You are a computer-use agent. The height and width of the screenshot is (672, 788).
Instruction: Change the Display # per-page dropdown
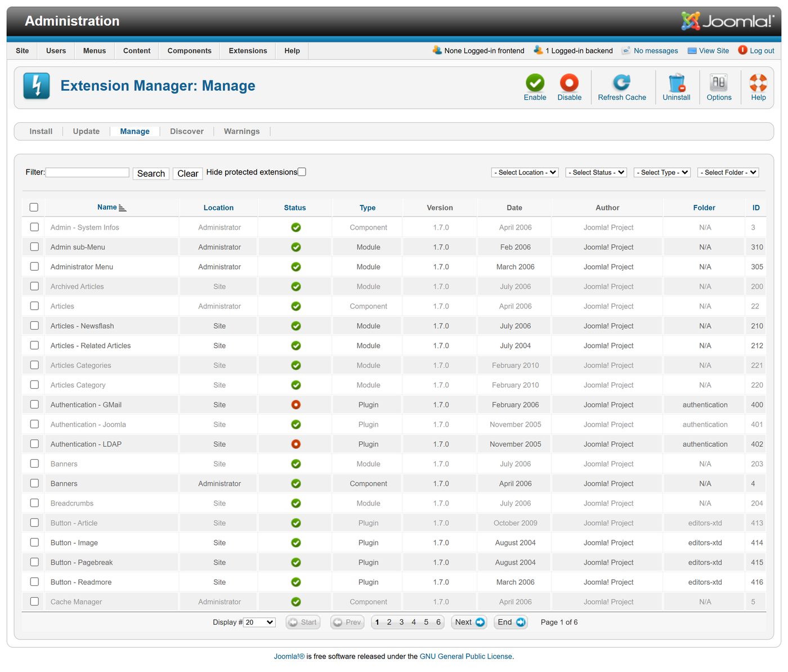(259, 622)
